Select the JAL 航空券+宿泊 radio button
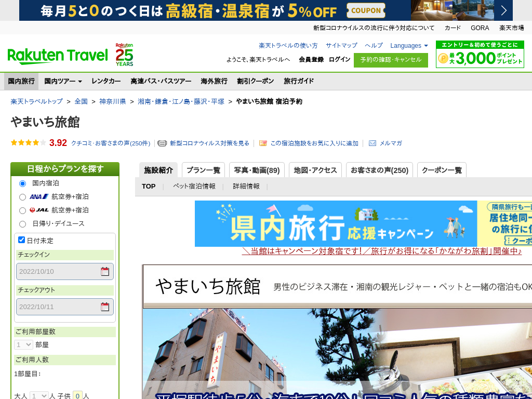The width and height of the screenshot is (532, 399). pos(22,211)
